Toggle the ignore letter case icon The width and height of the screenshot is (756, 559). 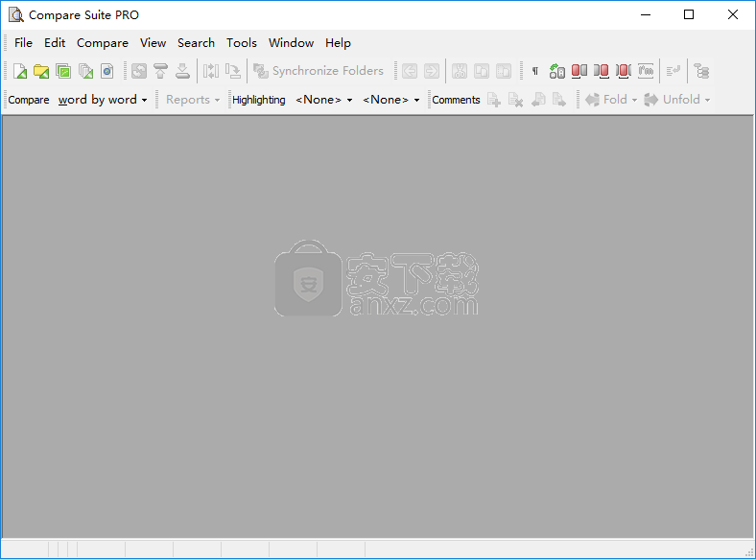tap(556, 71)
